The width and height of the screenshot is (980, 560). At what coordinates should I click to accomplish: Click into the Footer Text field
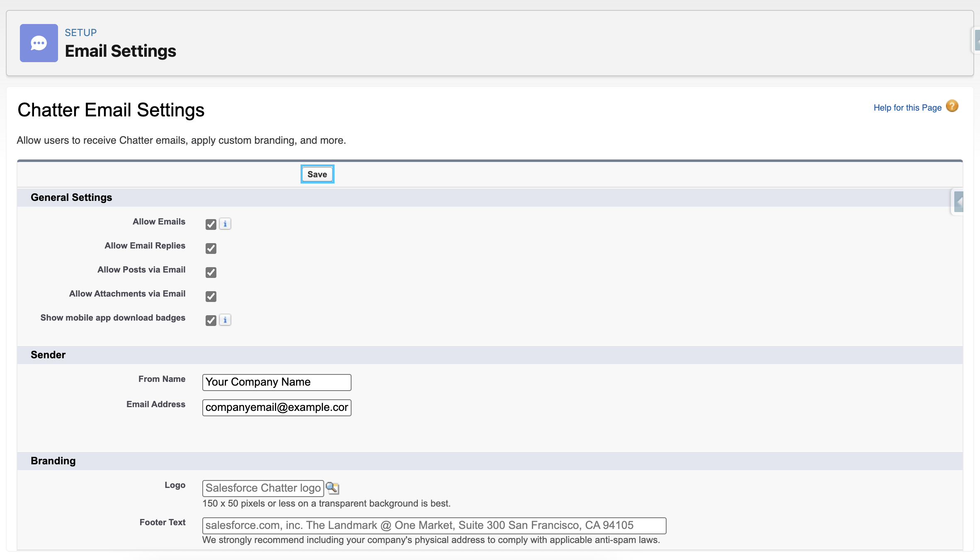pyautogui.click(x=434, y=526)
